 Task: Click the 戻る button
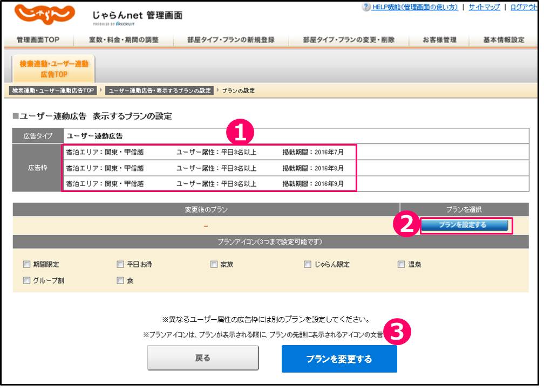click(203, 358)
